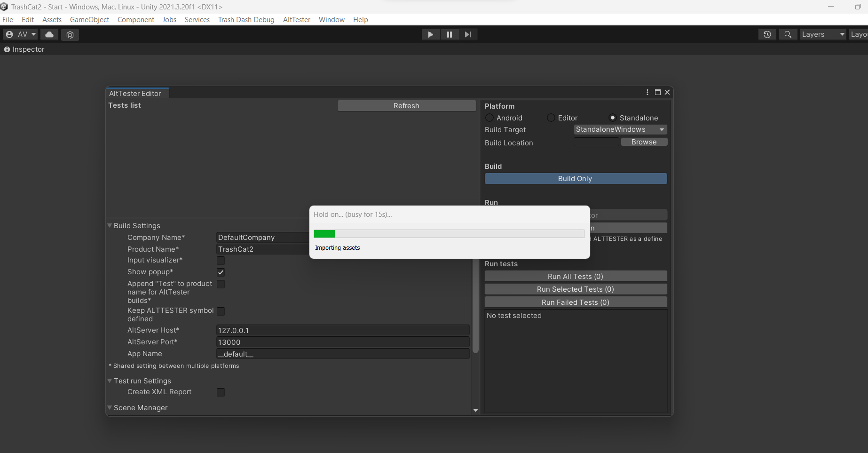
Task: Expand the Scene Manager section
Action: click(x=110, y=408)
